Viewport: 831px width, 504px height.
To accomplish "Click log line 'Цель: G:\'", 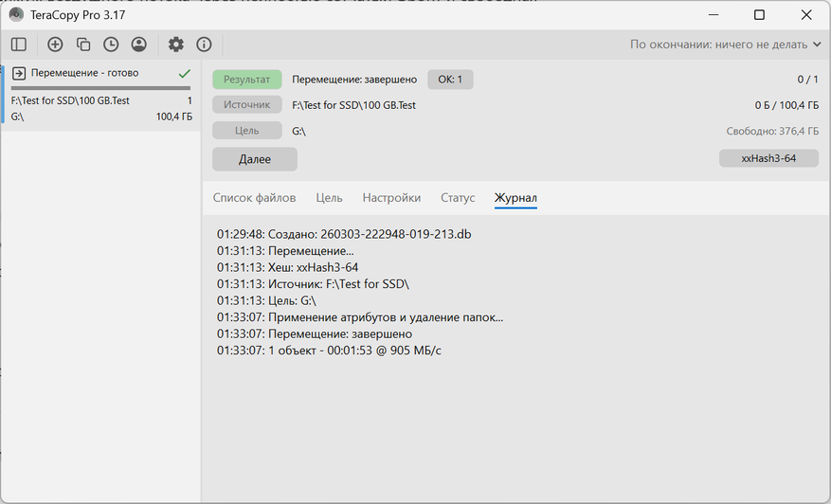I will pyautogui.click(x=266, y=301).
